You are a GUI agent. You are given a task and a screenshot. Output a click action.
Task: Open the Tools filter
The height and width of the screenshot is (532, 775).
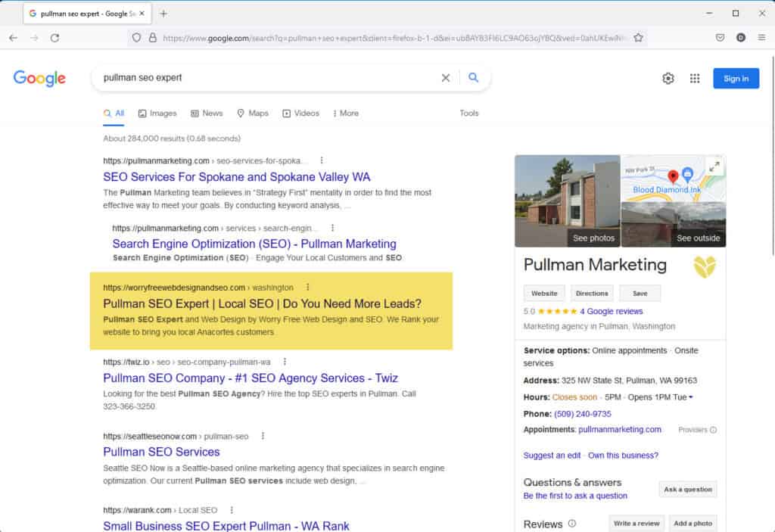click(469, 114)
